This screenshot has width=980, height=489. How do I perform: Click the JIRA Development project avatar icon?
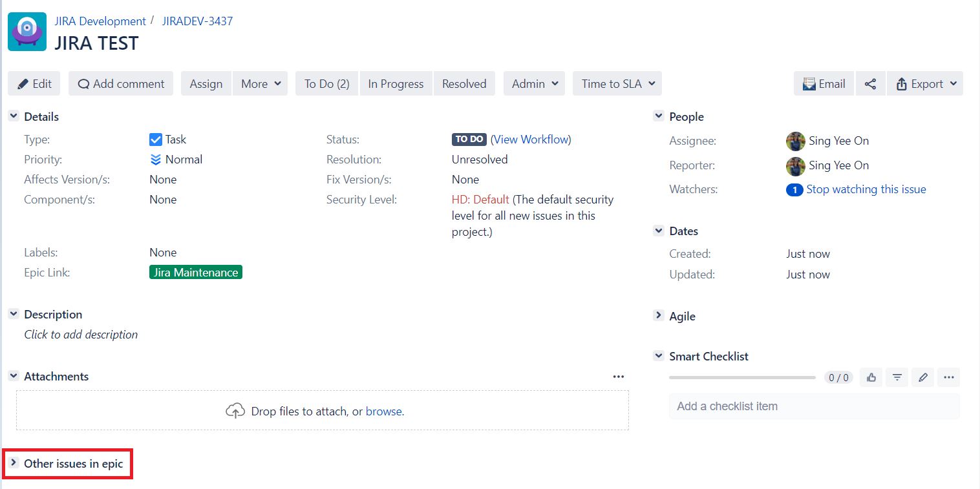[x=27, y=32]
